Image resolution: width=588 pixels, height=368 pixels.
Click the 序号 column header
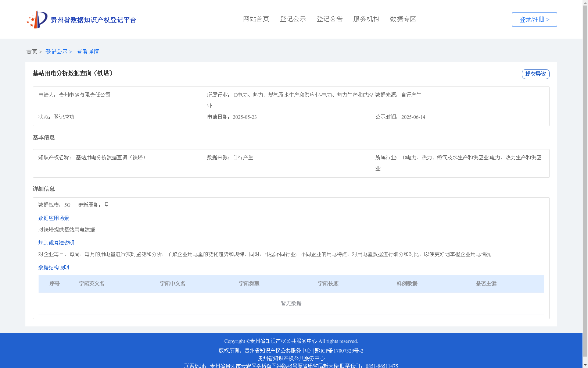[x=55, y=284]
